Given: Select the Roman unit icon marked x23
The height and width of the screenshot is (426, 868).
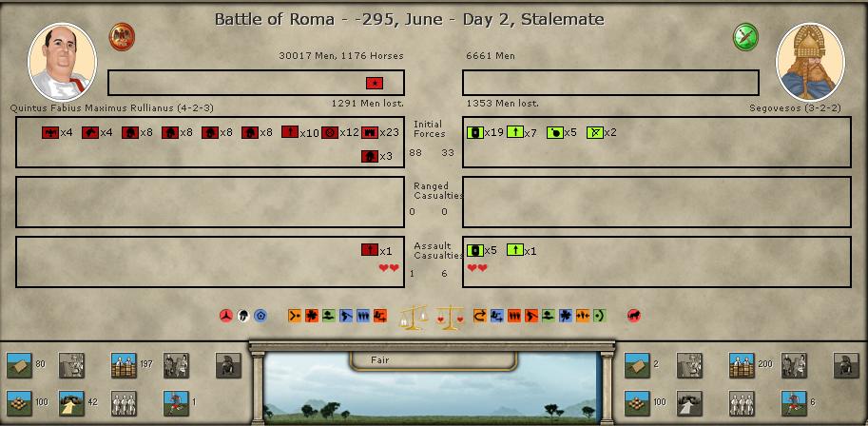Looking at the screenshot, I should click(x=370, y=133).
